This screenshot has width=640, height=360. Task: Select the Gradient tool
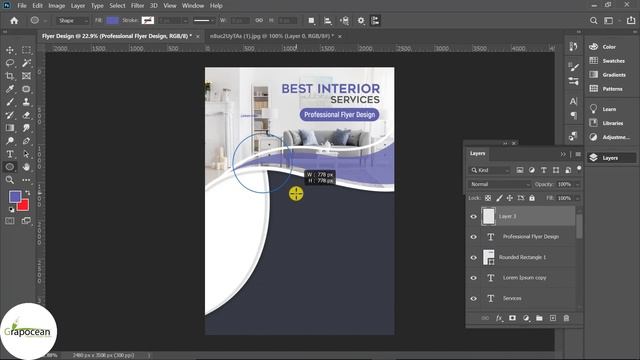[10, 128]
